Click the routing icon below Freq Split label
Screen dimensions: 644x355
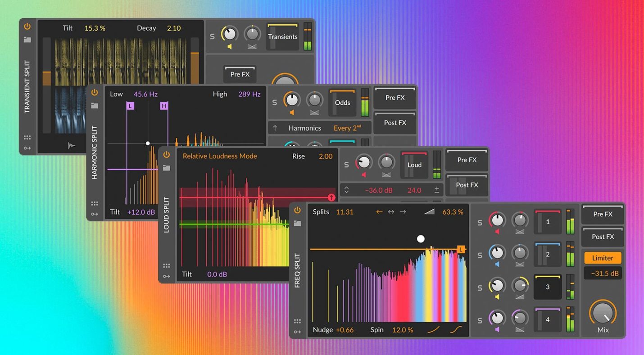pos(297,332)
